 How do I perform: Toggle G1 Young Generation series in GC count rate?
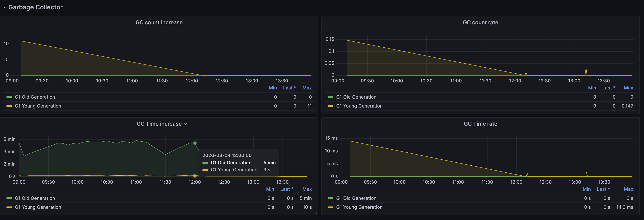pyautogui.click(x=359, y=106)
